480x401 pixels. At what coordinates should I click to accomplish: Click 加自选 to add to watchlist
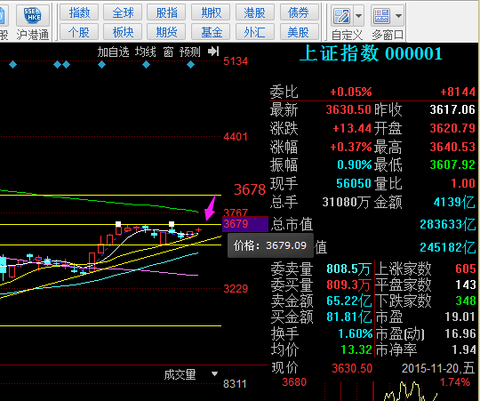(113, 52)
